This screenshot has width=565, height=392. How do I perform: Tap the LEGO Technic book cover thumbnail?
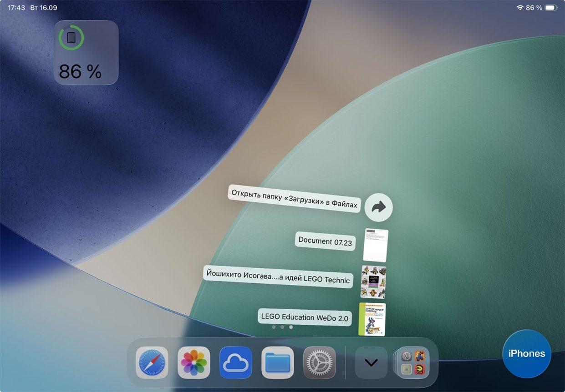374,282
